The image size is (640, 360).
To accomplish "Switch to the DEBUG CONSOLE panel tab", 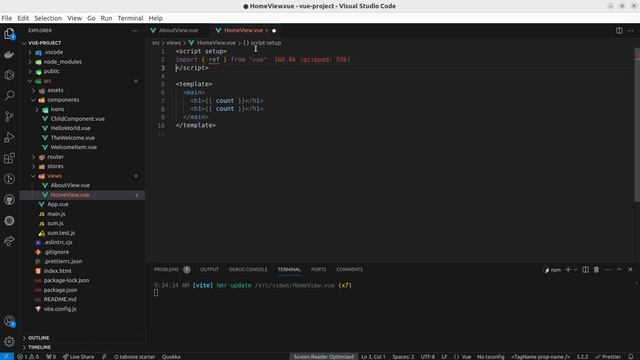I will 248,269.
